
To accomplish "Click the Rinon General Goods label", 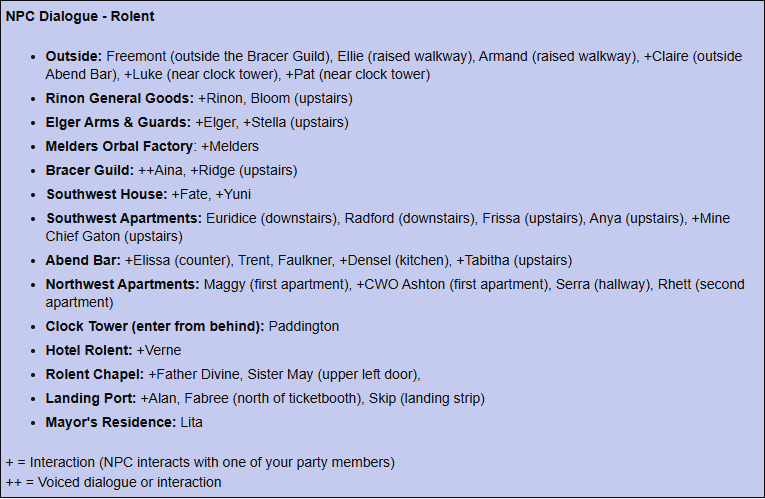I will [120, 98].
